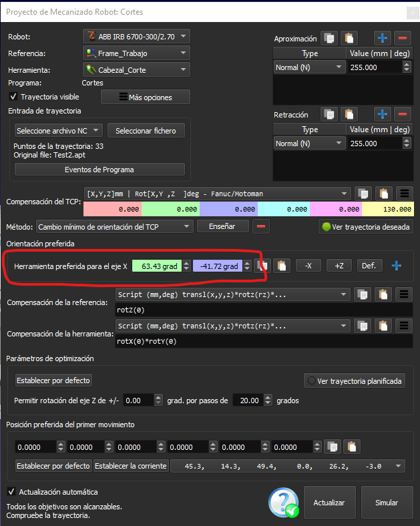The width and height of the screenshot is (420, 526).
Task: Click the yellow 130.000 TCP value field
Action: pos(387,209)
